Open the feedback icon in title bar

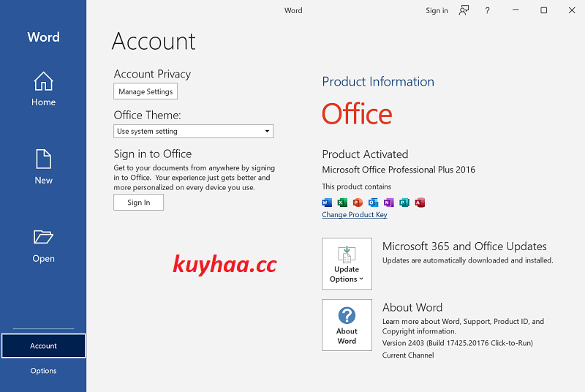click(464, 10)
